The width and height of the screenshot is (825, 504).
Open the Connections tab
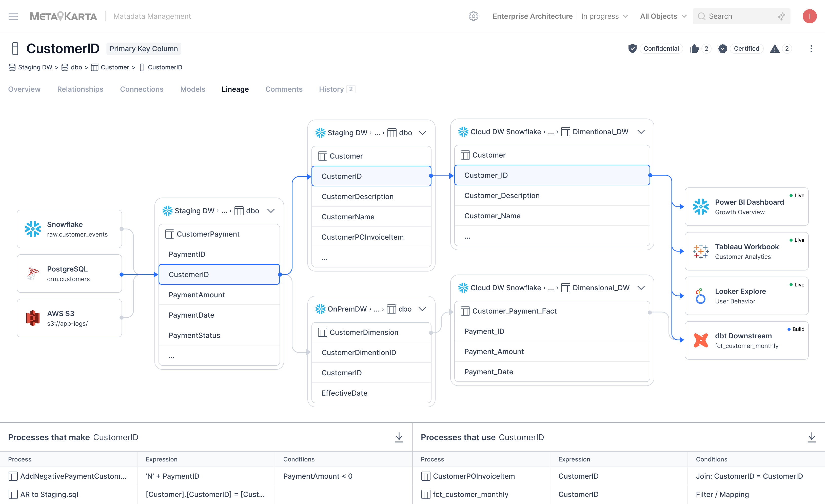142,89
